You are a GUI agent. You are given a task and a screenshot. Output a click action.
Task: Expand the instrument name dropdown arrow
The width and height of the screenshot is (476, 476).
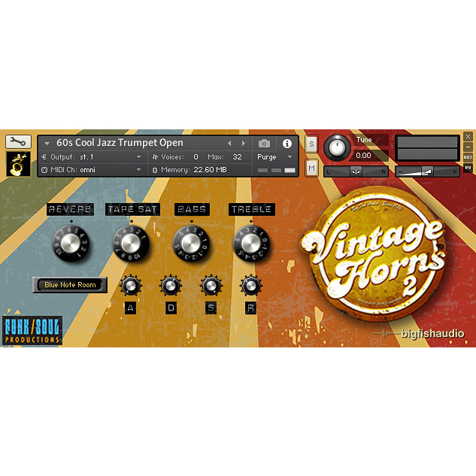coord(47,144)
